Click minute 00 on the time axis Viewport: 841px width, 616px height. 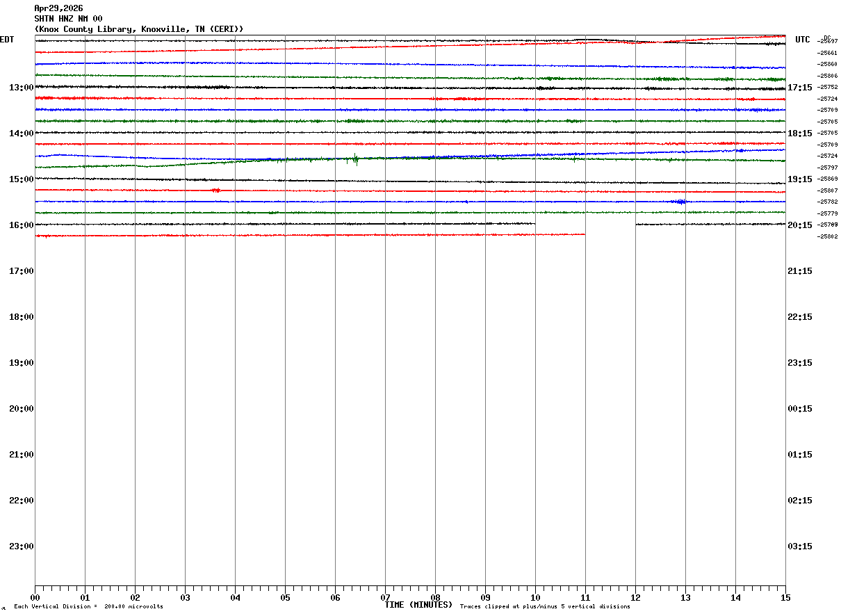(35, 598)
